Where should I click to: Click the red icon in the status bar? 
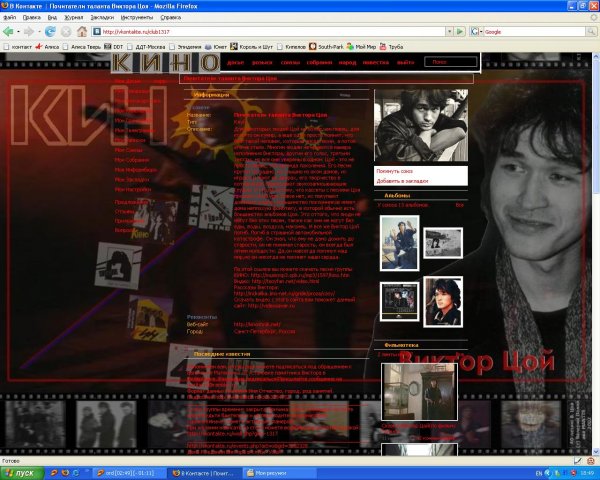[591, 461]
